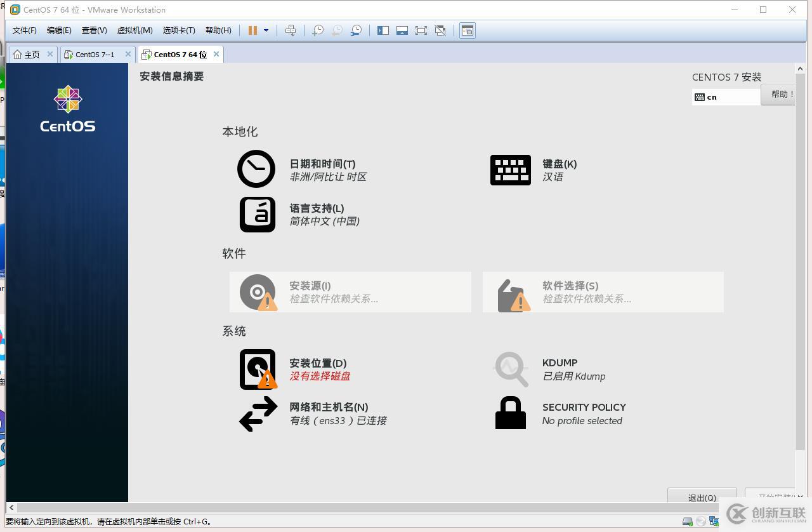Click the 没有选择磁盘 warning text
Image resolution: width=812 pixels, height=532 pixels.
click(x=320, y=376)
